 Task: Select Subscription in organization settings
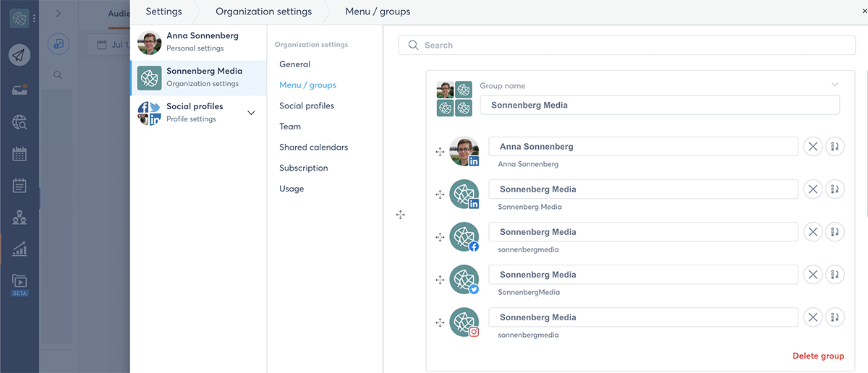pos(303,168)
